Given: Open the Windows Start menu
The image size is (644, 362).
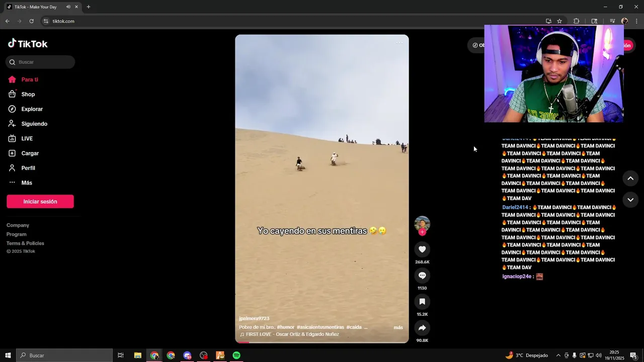Looking at the screenshot, I should (x=8, y=355).
